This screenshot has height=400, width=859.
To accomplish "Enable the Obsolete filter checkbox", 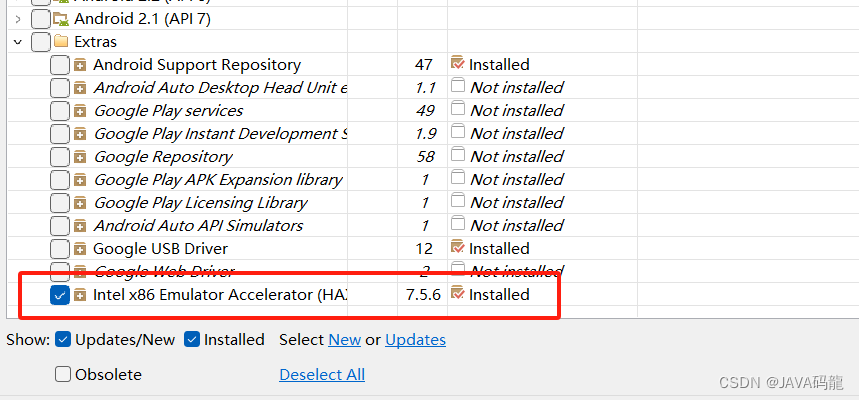I will [x=63, y=374].
